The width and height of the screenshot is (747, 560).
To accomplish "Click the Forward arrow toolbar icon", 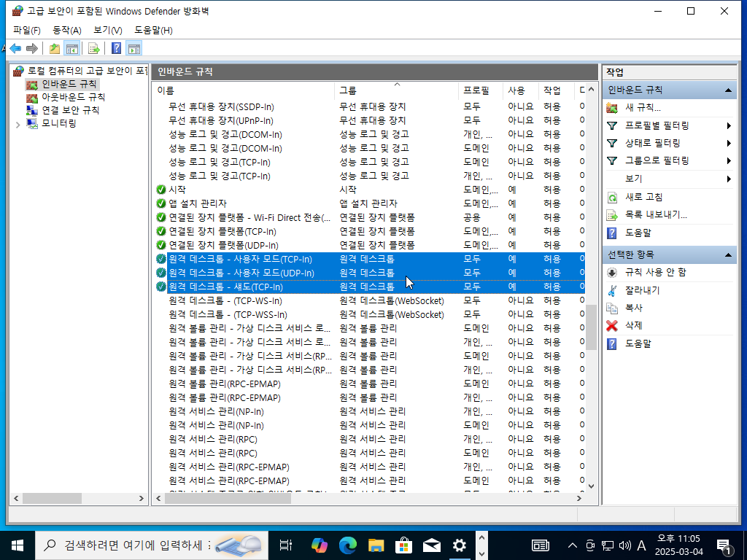I will 31,49.
